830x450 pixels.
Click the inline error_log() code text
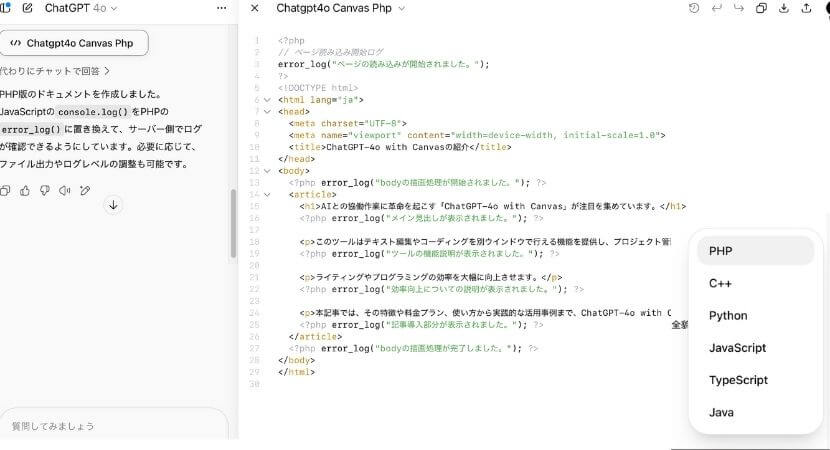31,129
